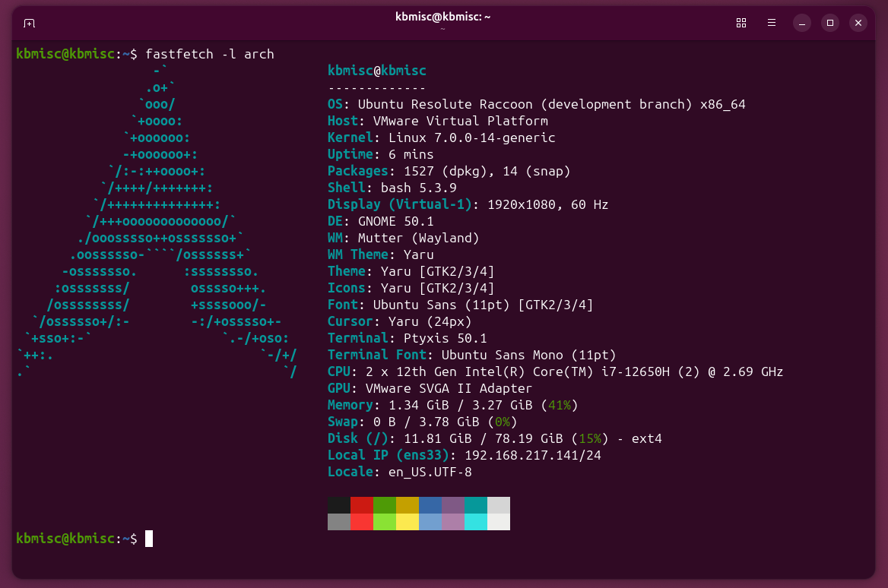Click the window title kbmisc@kbmisc

click(x=442, y=17)
